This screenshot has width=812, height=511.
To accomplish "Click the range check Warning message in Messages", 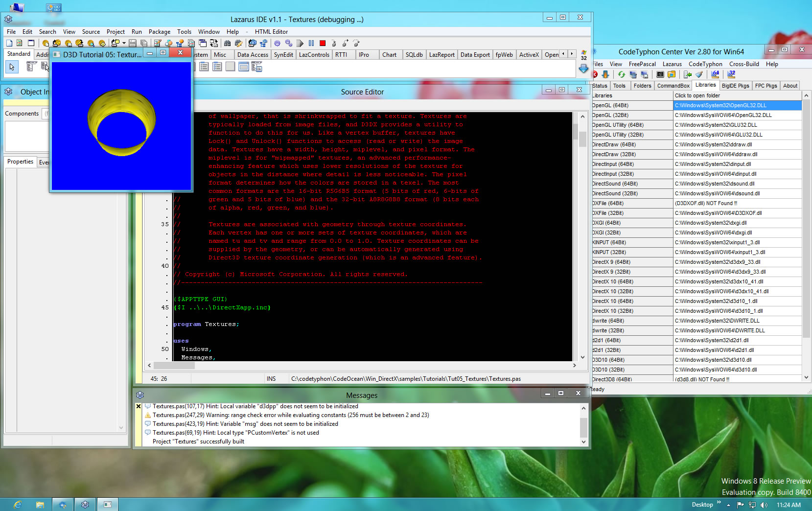I will pos(291,415).
